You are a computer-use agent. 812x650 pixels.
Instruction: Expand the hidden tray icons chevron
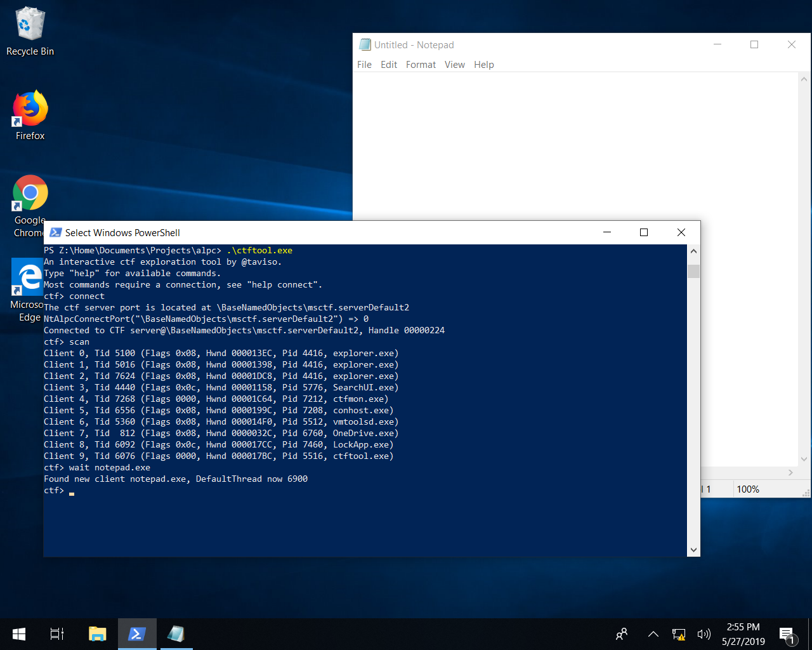coord(653,634)
